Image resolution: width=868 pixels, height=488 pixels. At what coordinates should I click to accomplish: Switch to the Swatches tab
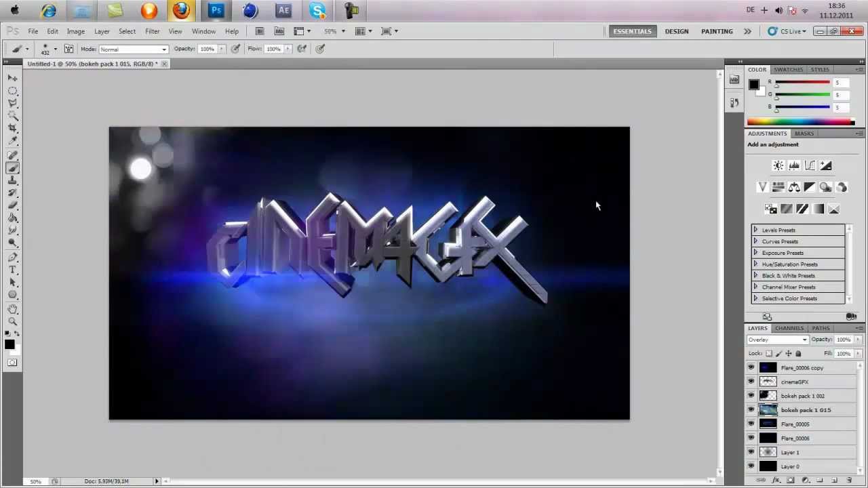coord(789,69)
